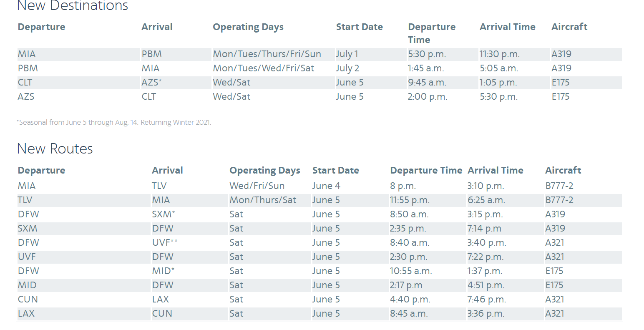The height and width of the screenshot is (330, 644).
Task: Select the 10:55 a.m. departure time
Action: click(x=411, y=271)
